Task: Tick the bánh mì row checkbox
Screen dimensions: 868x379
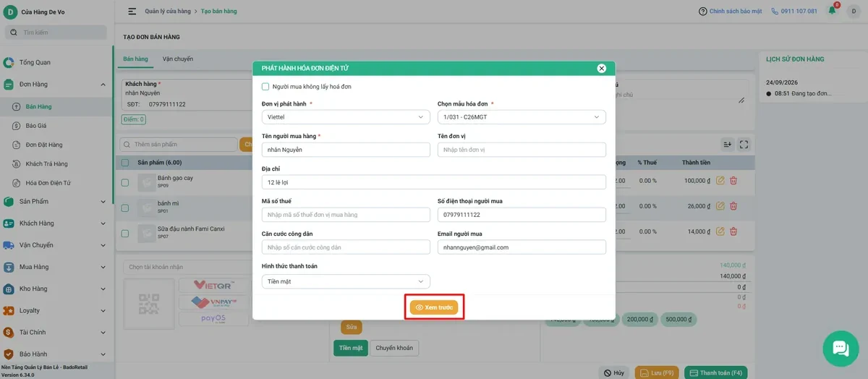Action: pyautogui.click(x=125, y=208)
